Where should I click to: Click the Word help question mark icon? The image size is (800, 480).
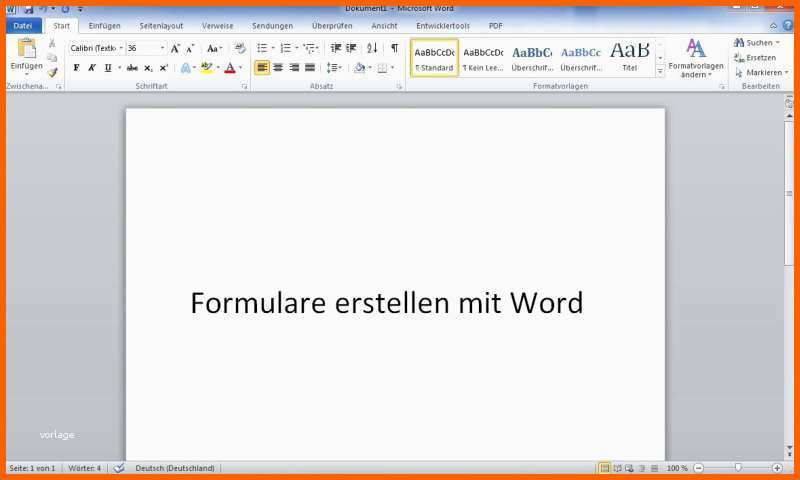coord(788,26)
